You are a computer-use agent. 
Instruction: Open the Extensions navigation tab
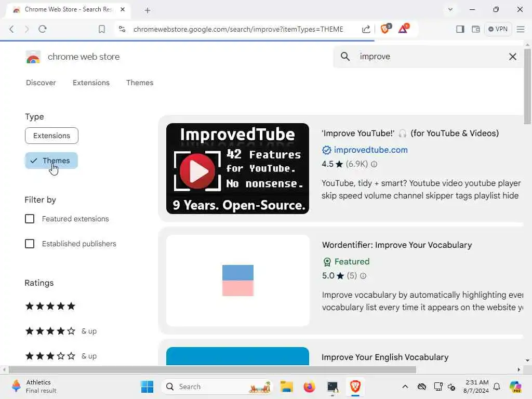pos(91,83)
